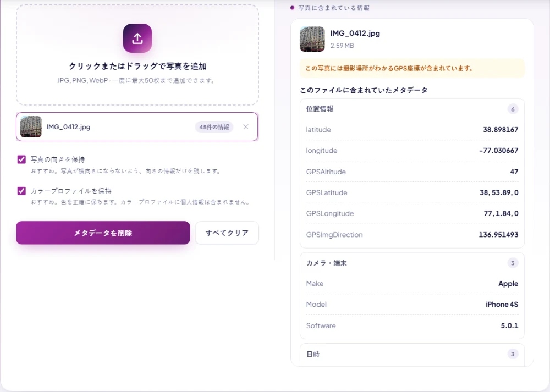This screenshot has height=392, width=550.
Task: Click the 写真に含まれている情報 heading
Action: (x=334, y=8)
